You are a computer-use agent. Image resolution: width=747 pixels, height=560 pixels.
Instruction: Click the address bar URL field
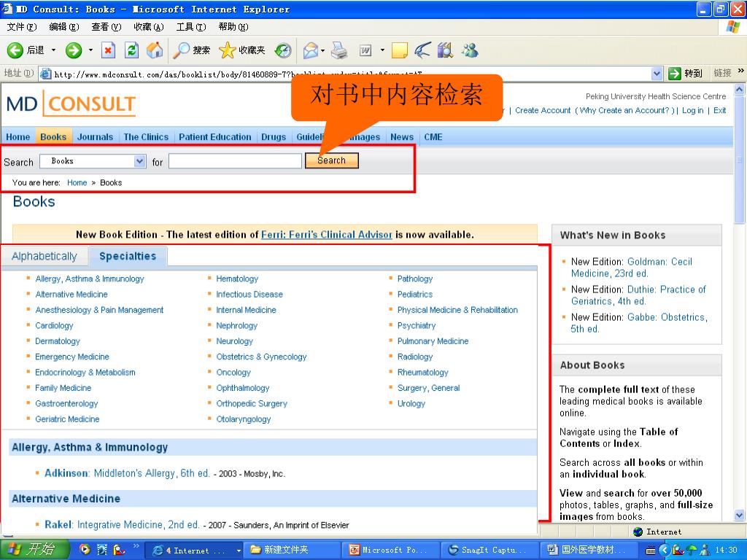tap(351, 74)
